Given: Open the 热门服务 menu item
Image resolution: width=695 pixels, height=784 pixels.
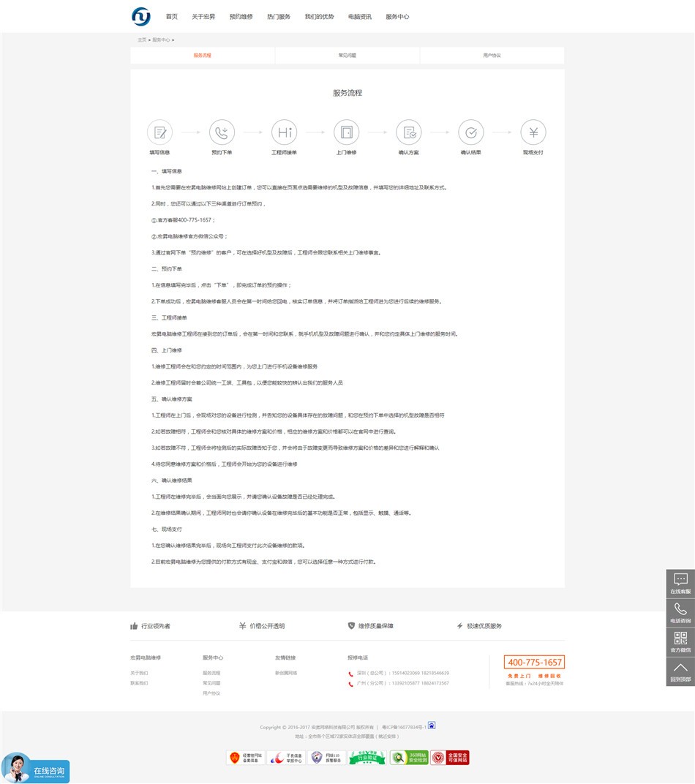Looking at the screenshot, I should tap(279, 16).
